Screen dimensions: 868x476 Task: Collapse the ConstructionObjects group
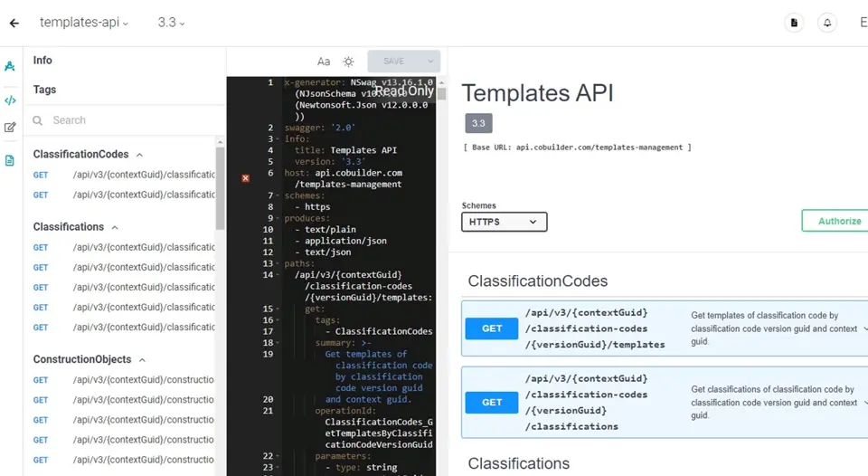point(142,360)
